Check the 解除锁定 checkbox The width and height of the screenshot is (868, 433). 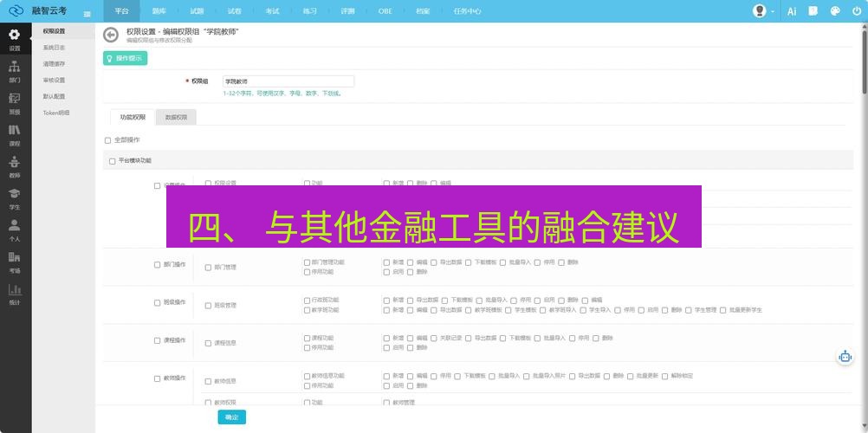point(664,376)
